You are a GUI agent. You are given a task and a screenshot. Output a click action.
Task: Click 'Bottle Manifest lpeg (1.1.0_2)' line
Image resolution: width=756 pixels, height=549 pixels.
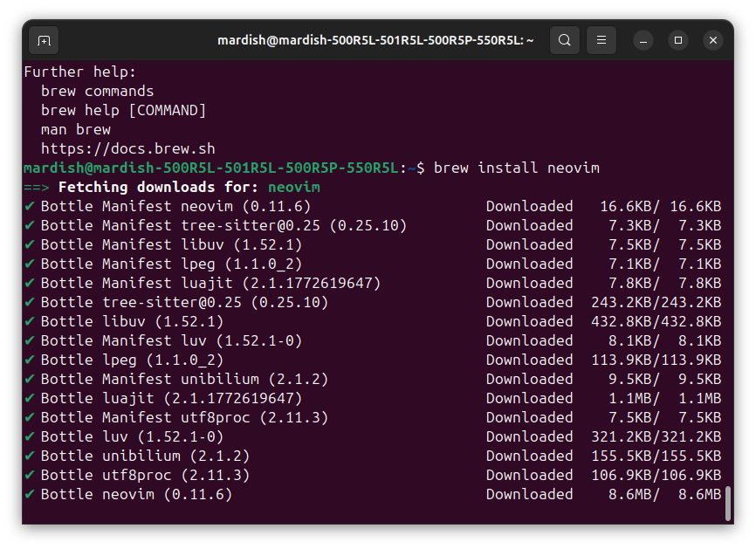pos(172,264)
